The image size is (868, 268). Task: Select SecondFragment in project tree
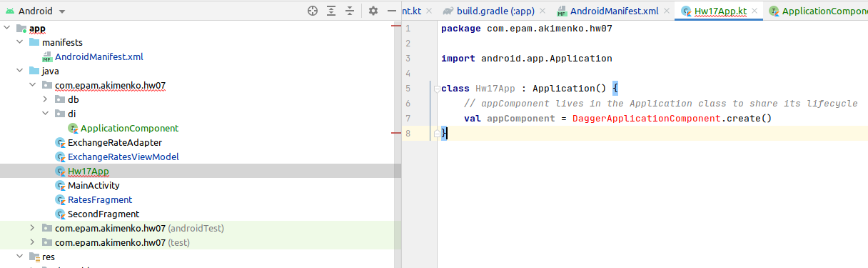point(104,214)
